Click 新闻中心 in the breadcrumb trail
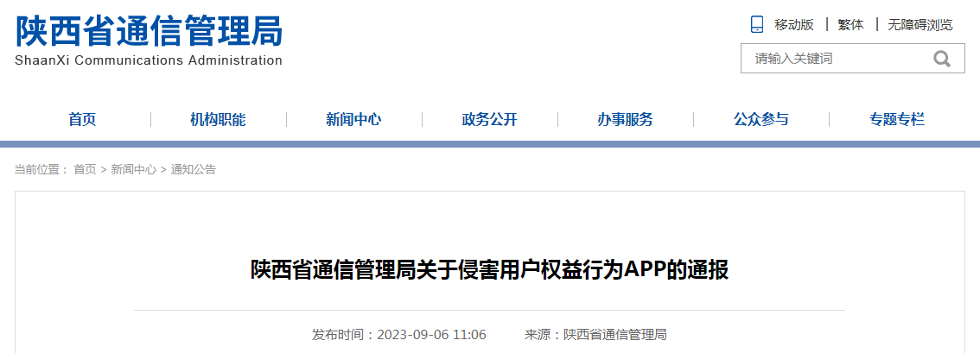 [133, 170]
